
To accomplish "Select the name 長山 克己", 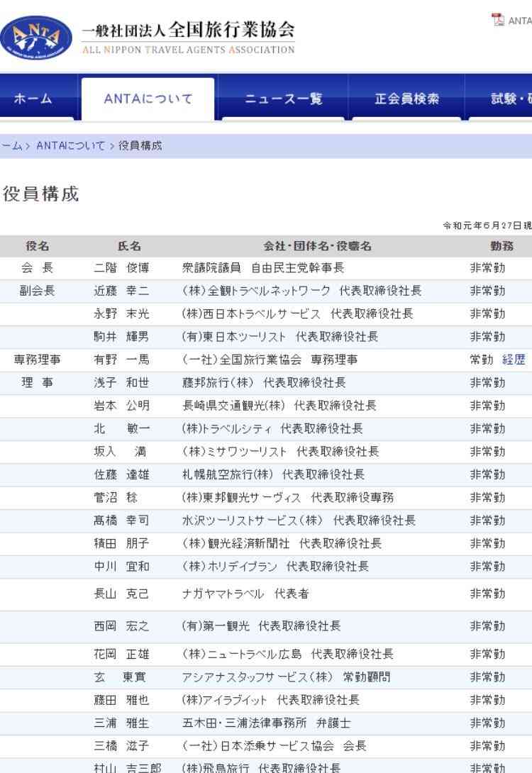I will coord(121,594).
